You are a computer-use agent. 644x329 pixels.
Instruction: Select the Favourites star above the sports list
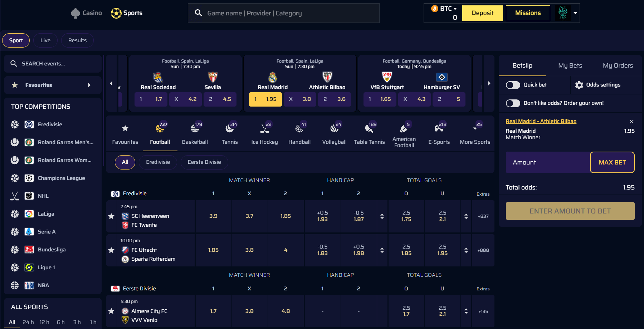tap(125, 129)
